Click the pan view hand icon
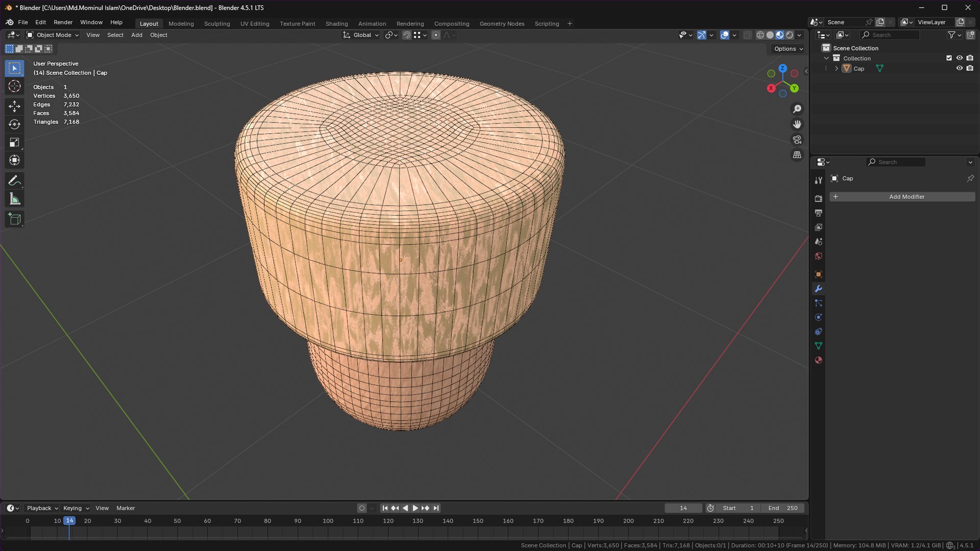Image resolution: width=980 pixels, height=551 pixels. 797,124
